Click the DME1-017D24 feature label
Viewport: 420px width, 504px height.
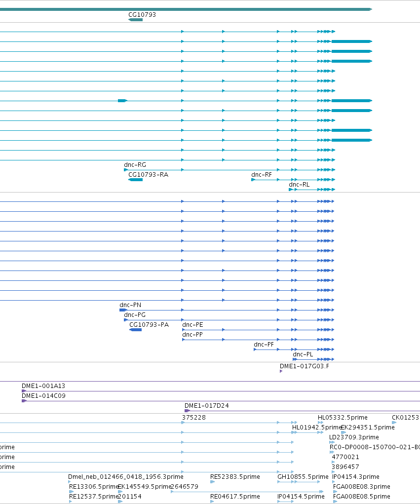pyautogui.click(x=207, y=406)
